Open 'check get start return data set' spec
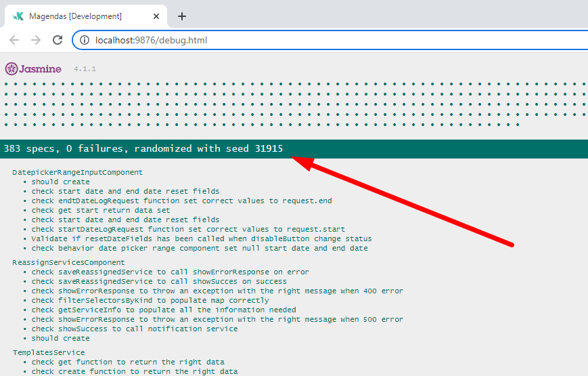588x376 pixels. [x=101, y=210]
